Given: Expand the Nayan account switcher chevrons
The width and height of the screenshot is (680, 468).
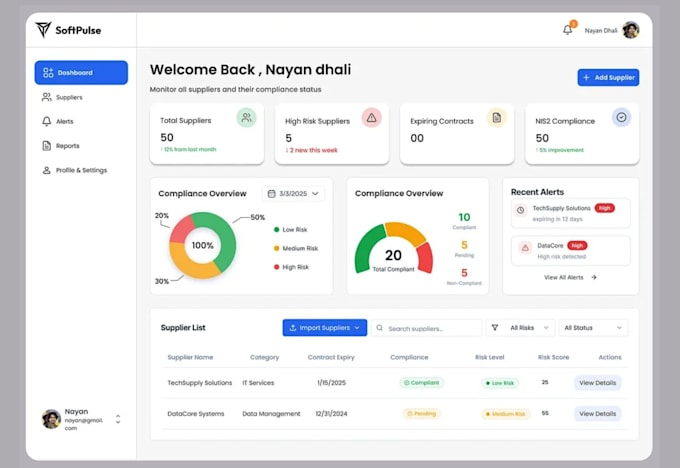Looking at the screenshot, I should coord(118,419).
